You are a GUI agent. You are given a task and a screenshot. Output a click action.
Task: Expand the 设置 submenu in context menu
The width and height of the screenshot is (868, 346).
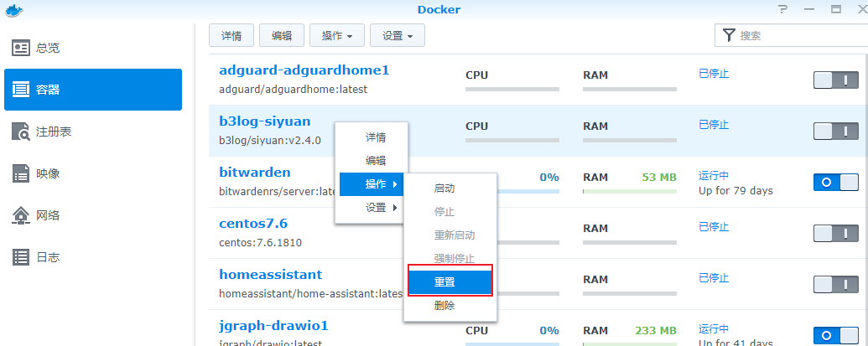(x=371, y=208)
